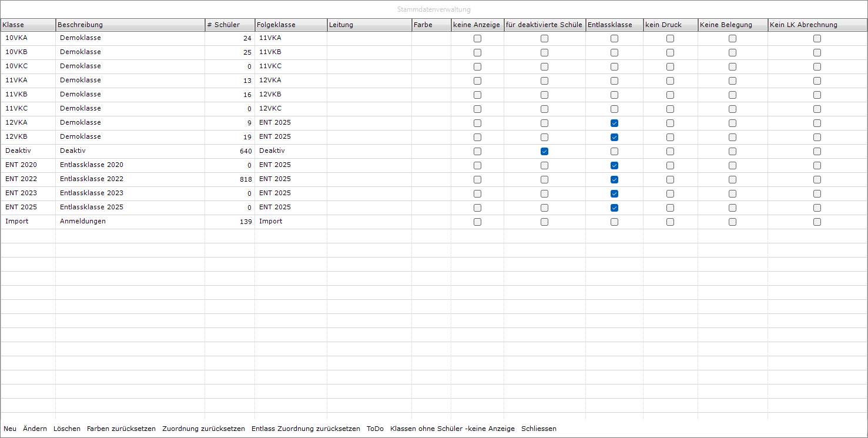Viewport: 868px width, 438px height.
Task: Enable 'keine Anzeige' for Import class
Action: tap(477, 222)
